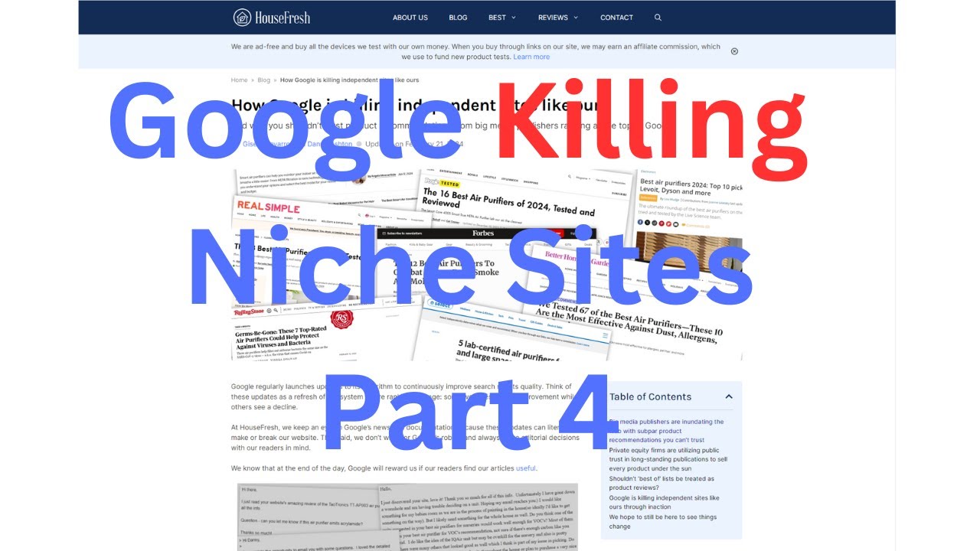Click the HouseFresh logo
The width and height of the screenshot is (980, 551).
coord(272,17)
